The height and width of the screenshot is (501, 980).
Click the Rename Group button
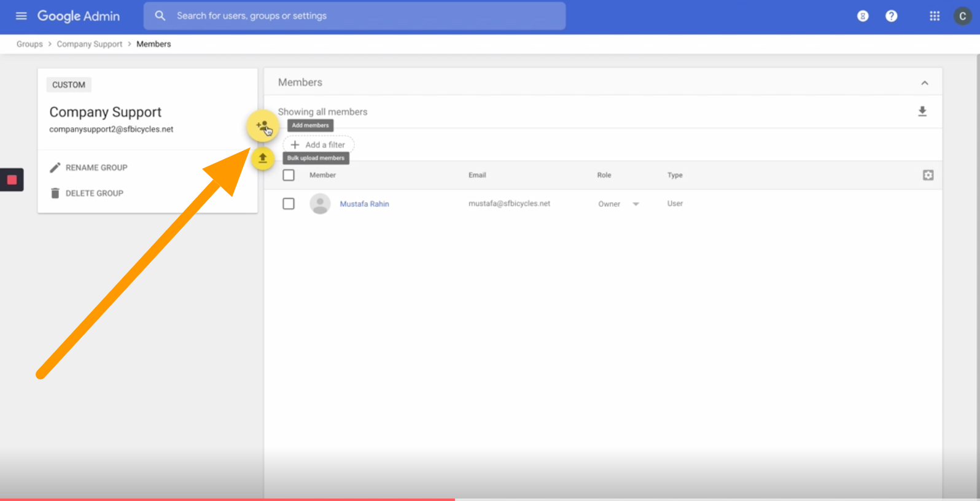(x=89, y=168)
